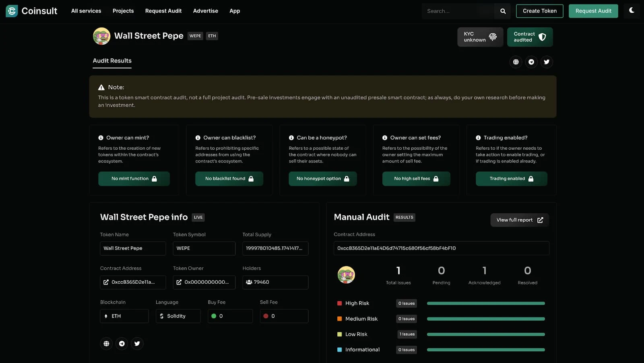This screenshot has width=644, height=363.
Task: Click lock icon on Trading enabled button
Action: 530,179
